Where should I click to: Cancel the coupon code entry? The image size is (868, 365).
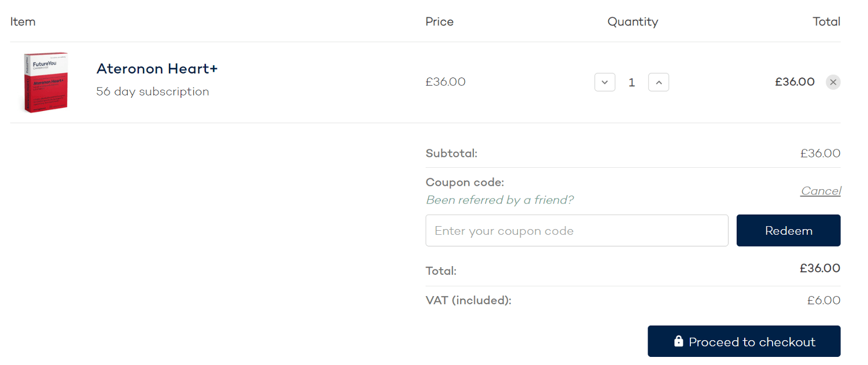[821, 190]
